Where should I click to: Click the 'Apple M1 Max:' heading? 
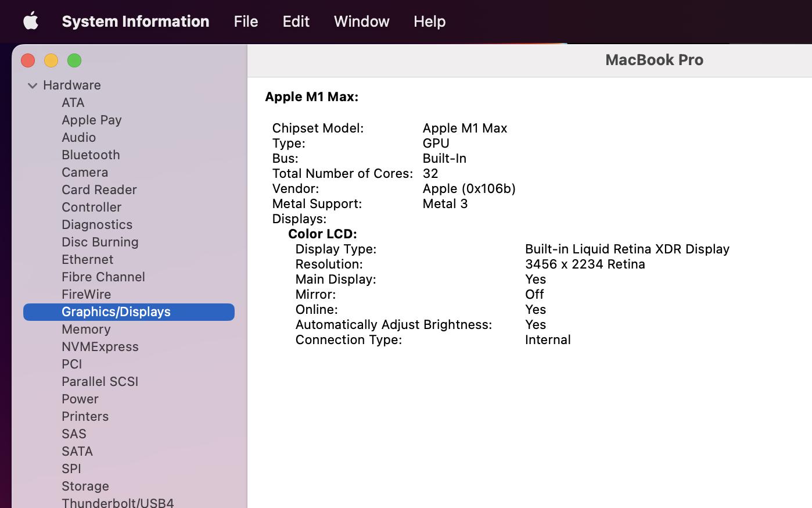312,96
